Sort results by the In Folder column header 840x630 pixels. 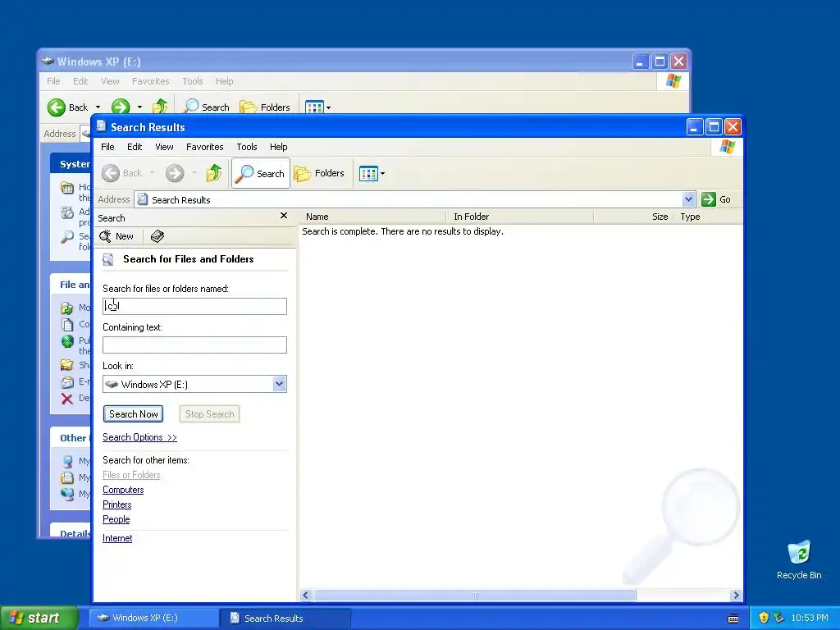pos(520,217)
